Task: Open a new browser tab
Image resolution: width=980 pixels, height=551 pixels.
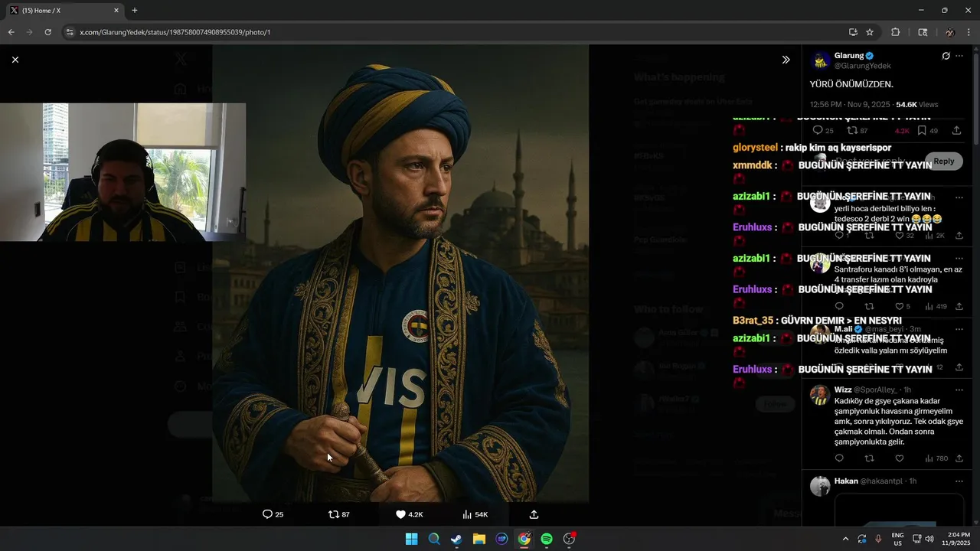Action: [135, 11]
